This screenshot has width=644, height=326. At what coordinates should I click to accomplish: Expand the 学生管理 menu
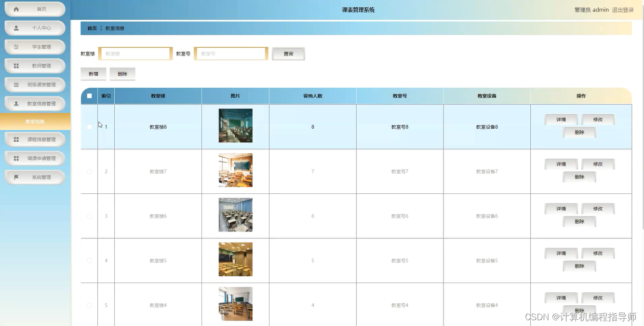click(35, 47)
